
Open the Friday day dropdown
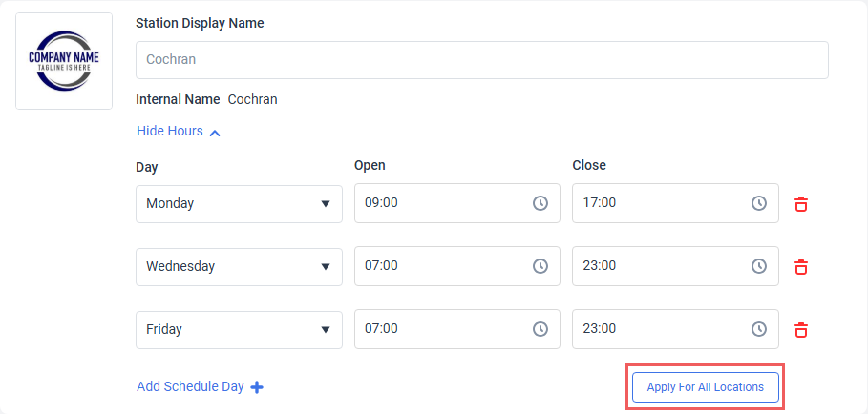pyautogui.click(x=239, y=329)
